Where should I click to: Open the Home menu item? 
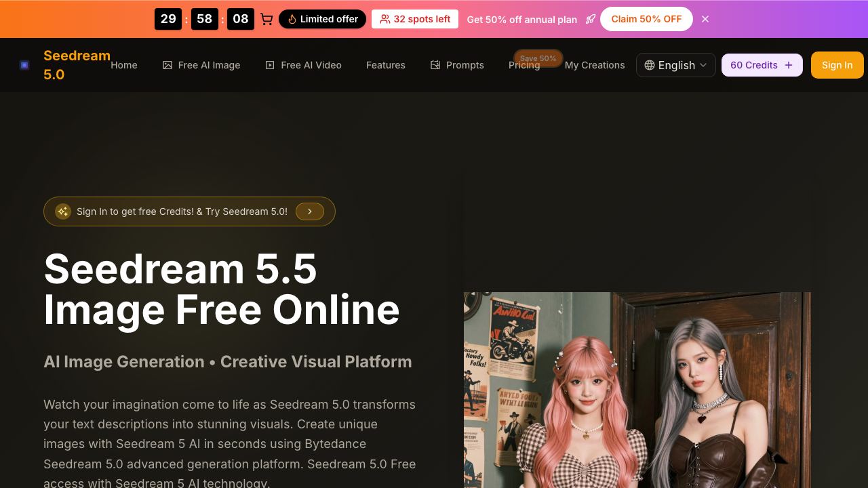[x=124, y=65]
